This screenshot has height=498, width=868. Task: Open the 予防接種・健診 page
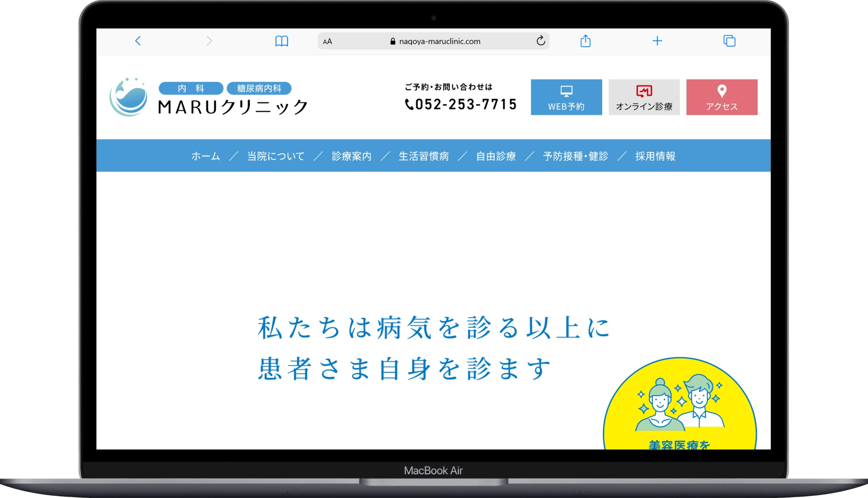pos(576,156)
